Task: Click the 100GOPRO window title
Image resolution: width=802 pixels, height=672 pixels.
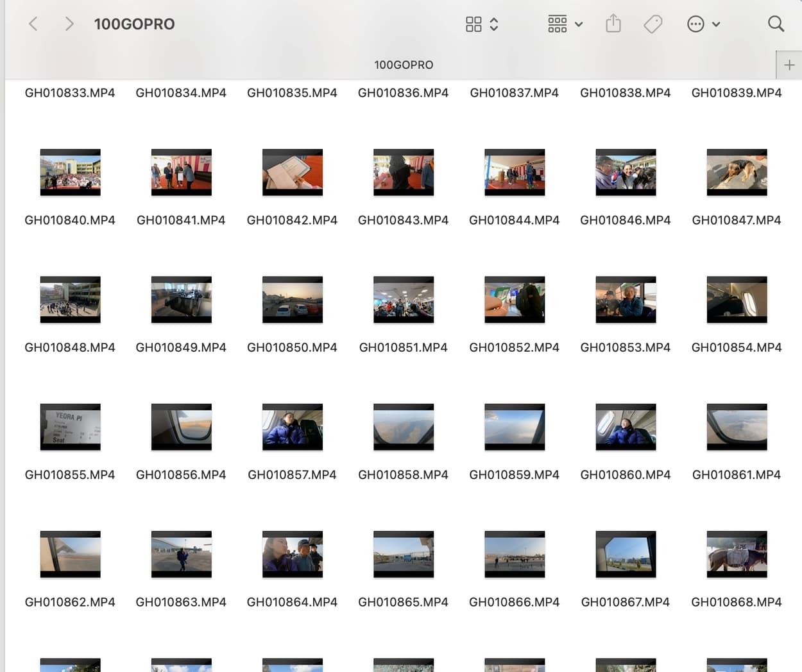Action: click(134, 24)
